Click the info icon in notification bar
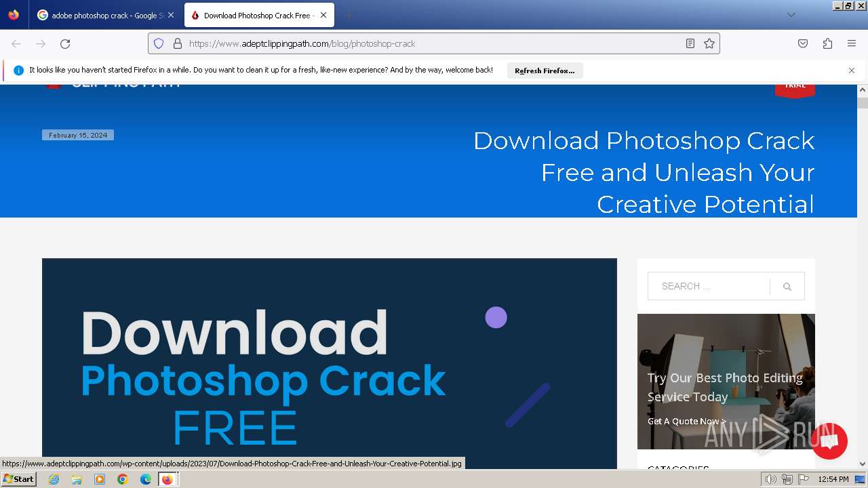Image resolution: width=868 pixels, height=488 pixels. (x=18, y=70)
